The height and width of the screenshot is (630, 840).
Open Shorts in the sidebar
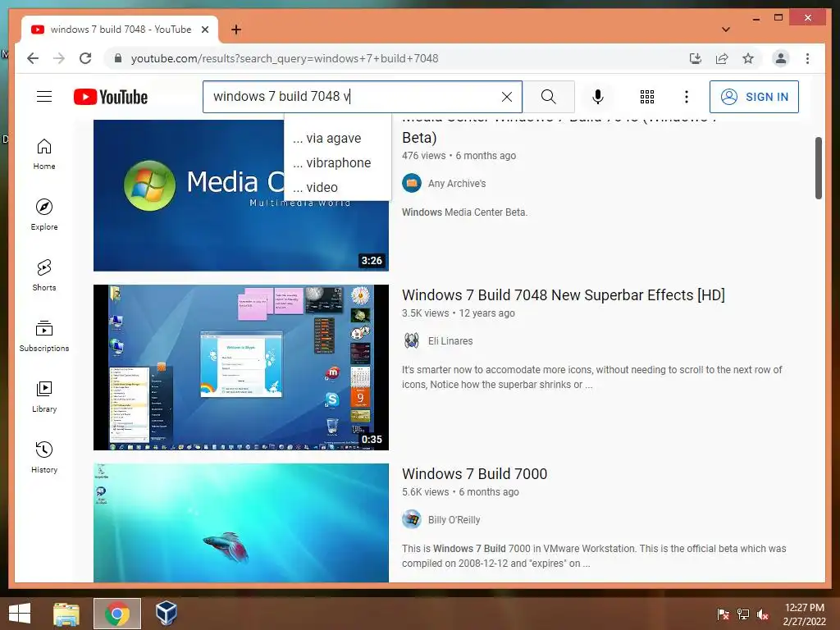click(44, 276)
